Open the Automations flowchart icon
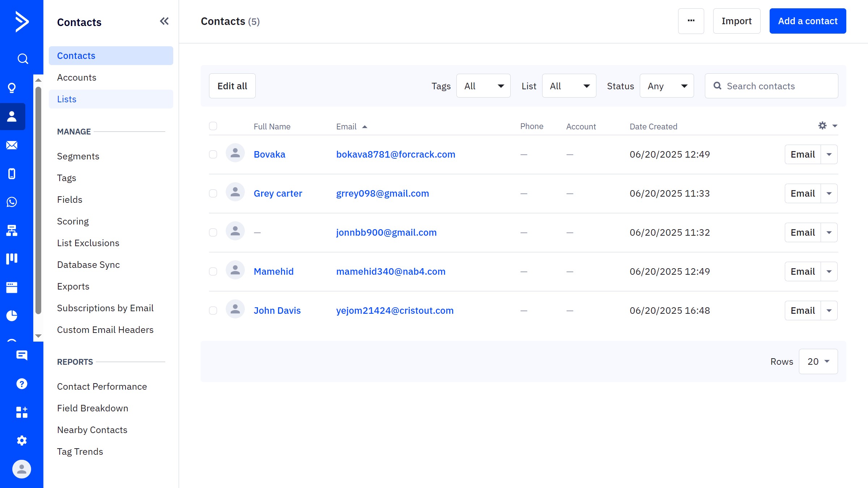Image resolution: width=868 pixels, height=488 pixels. [12, 230]
